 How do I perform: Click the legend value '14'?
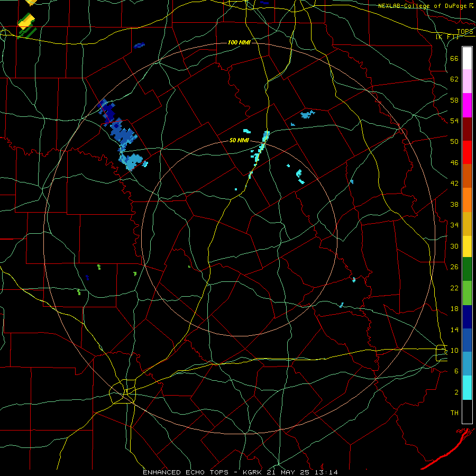(454, 329)
